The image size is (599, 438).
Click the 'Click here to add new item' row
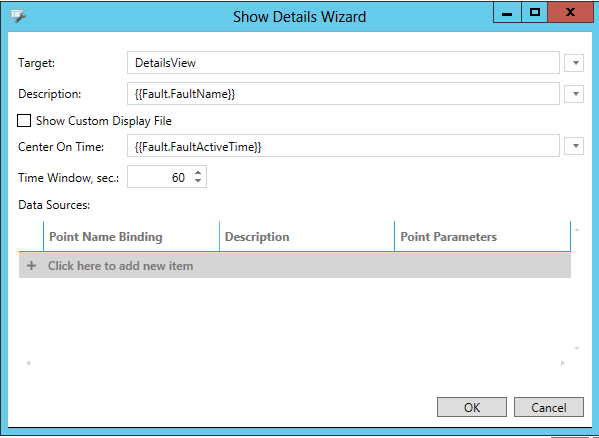click(295, 265)
